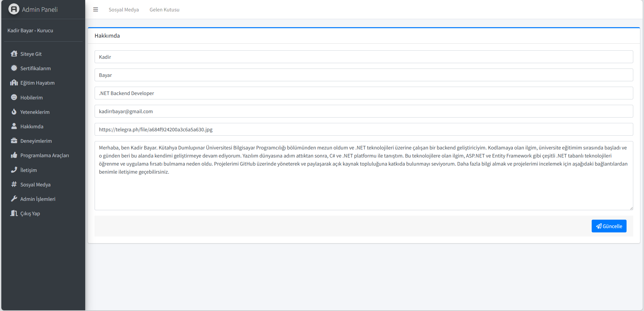Click the briefcase icon for Deneyimlerim
The width and height of the screenshot is (644, 311).
14,141
